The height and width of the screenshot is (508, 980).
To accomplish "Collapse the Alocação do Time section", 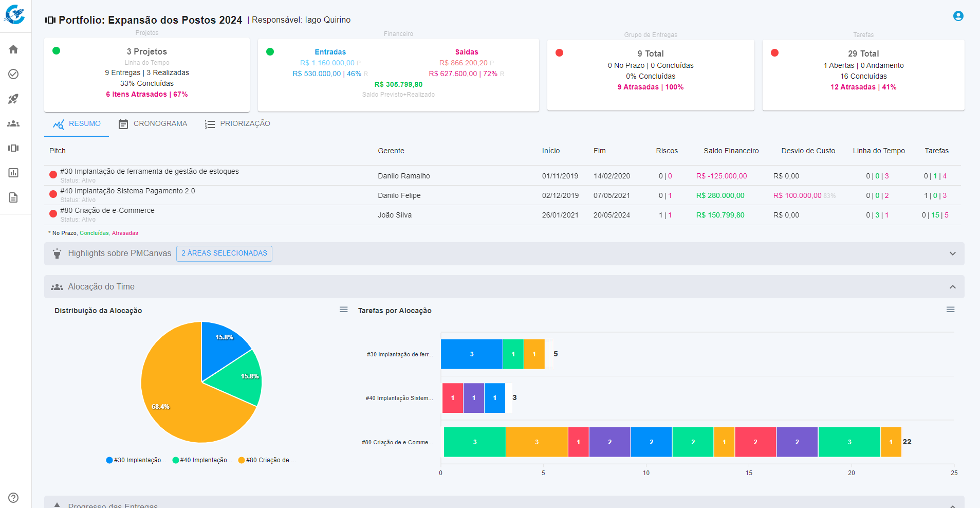I will pyautogui.click(x=952, y=287).
